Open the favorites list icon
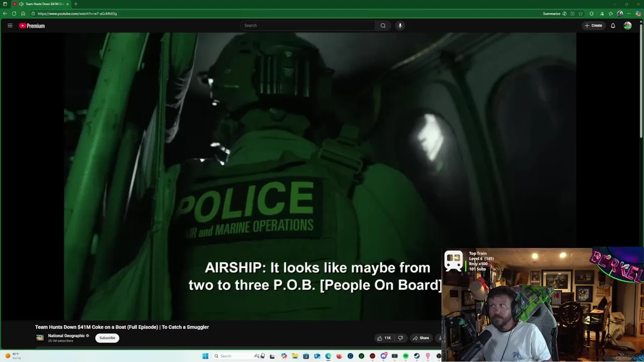 pos(611,14)
